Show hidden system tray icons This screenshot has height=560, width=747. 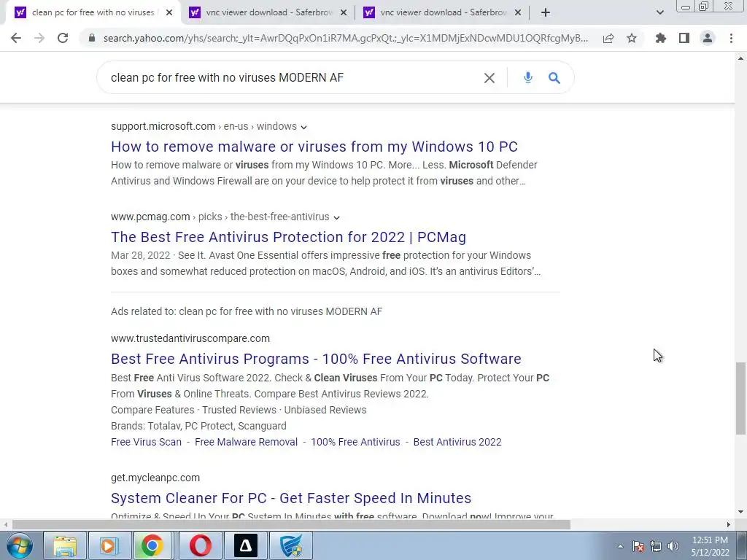620,546
